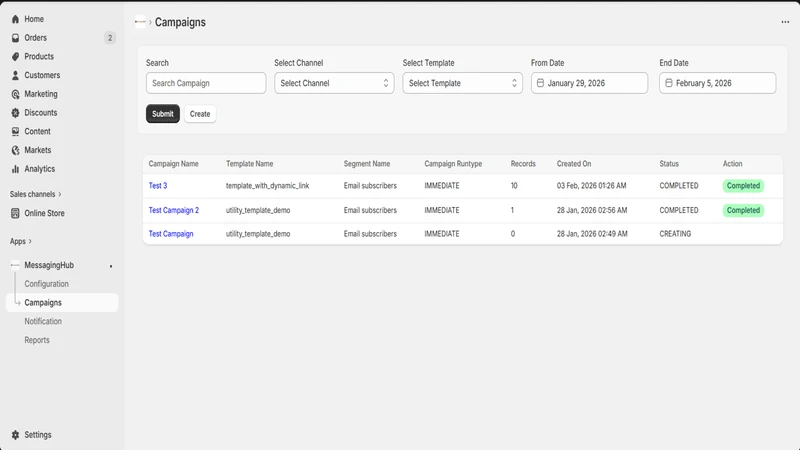Click the pin dot next to MessagingHub
800x450 pixels.
pos(111,266)
